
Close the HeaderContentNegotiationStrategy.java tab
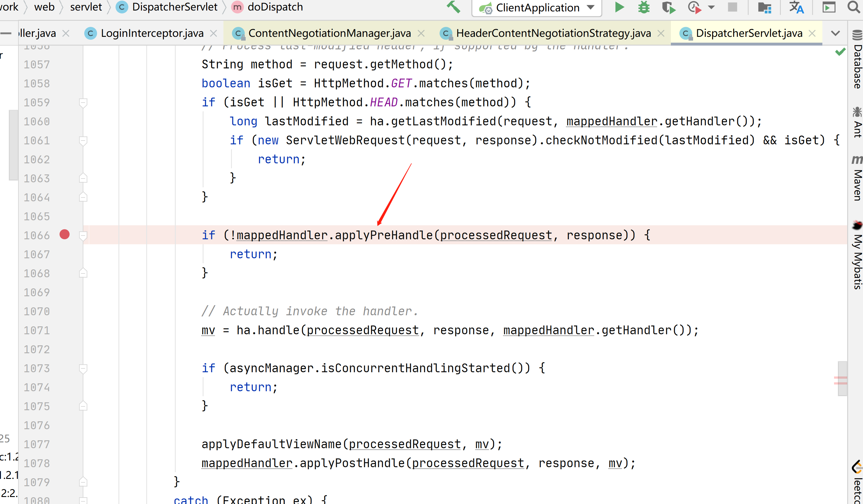tap(661, 33)
